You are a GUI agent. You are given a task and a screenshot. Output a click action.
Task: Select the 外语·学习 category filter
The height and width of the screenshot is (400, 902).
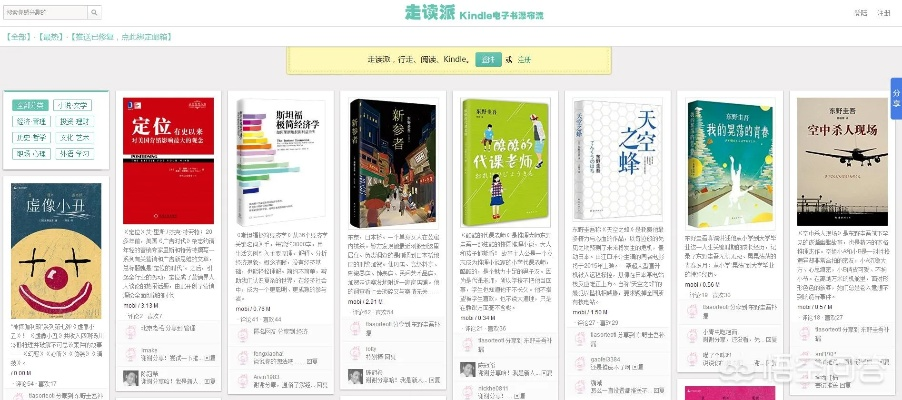tap(75, 154)
